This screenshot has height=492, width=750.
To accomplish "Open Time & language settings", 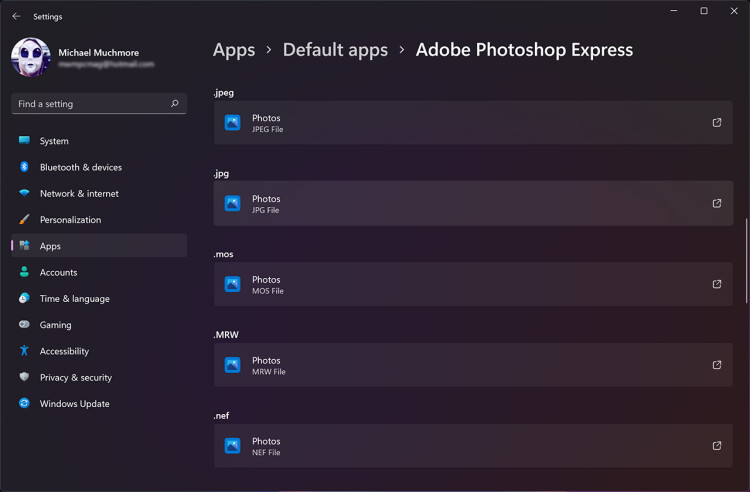I will (x=74, y=299).
